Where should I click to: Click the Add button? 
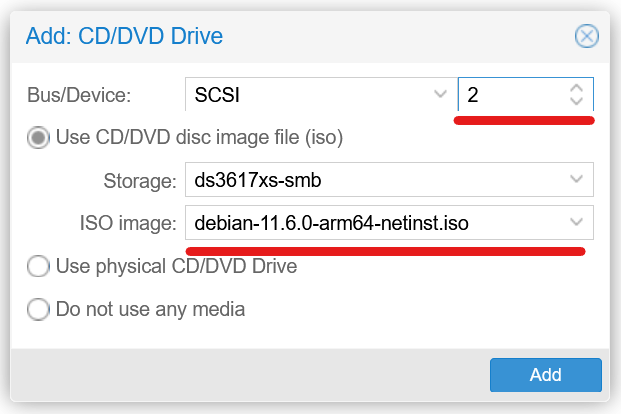546,375
